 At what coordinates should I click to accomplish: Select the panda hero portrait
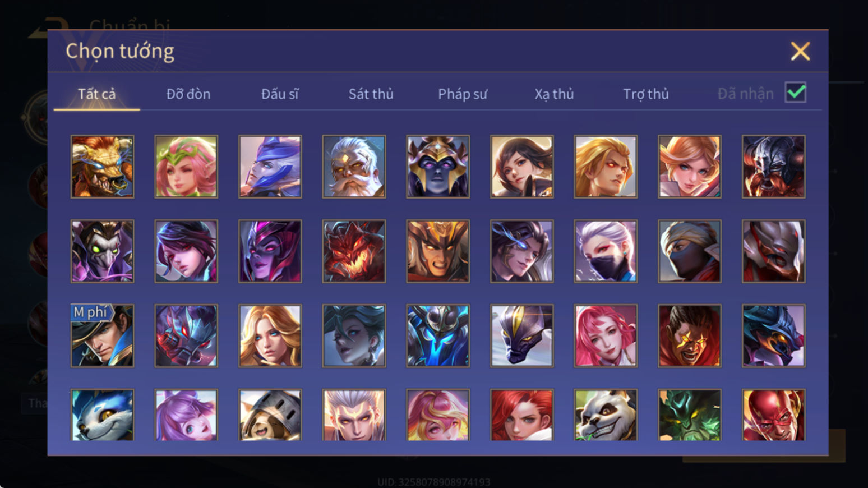point(606,415)
